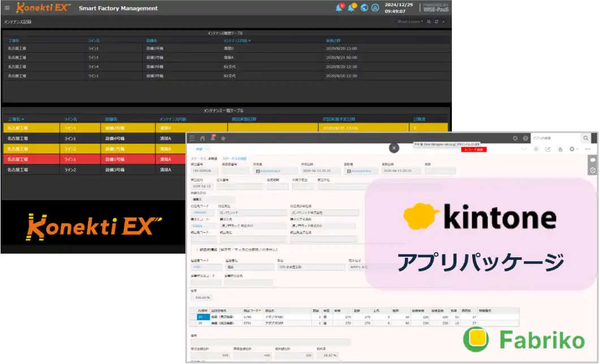The image size is (600, 364).
Task: Open the dashboard time range picker
Action: click(410, 21)
